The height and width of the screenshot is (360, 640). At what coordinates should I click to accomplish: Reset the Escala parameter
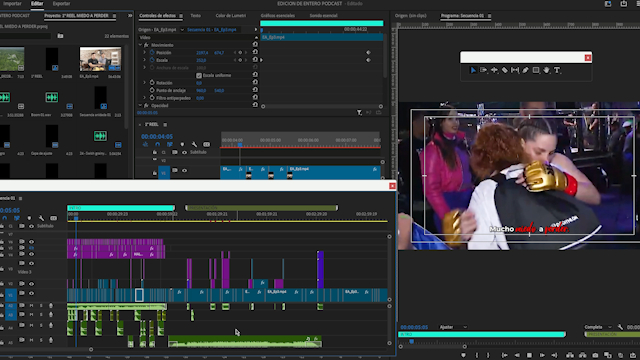[255, 60]
